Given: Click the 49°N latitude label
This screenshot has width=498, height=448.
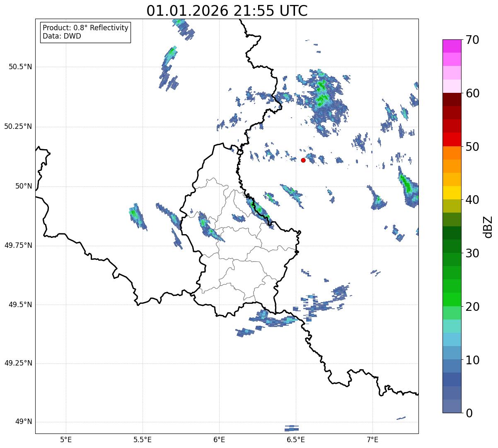Looking at the screenshot, I should 24,422.
